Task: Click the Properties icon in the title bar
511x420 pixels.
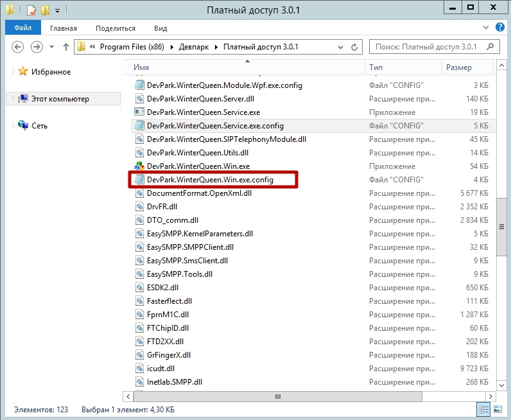Action: point(31,10)
